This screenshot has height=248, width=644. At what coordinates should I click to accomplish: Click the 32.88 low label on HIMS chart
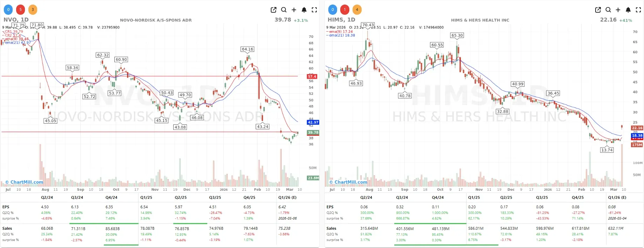coord(502,111)
